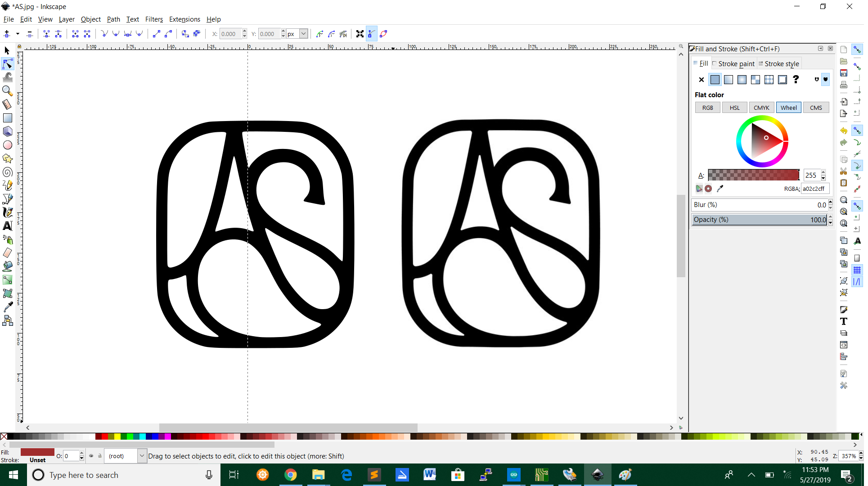Click the Windows search box

(124, 475)
